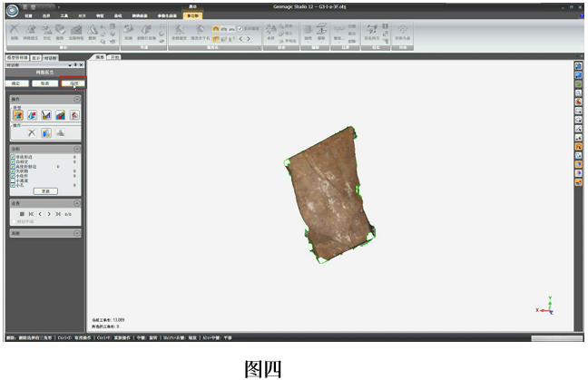This screenshot has width=588, height=380.
Task: Select the highlighted auto-repair type icon under 类型
Action: click(x=17, y=115)
